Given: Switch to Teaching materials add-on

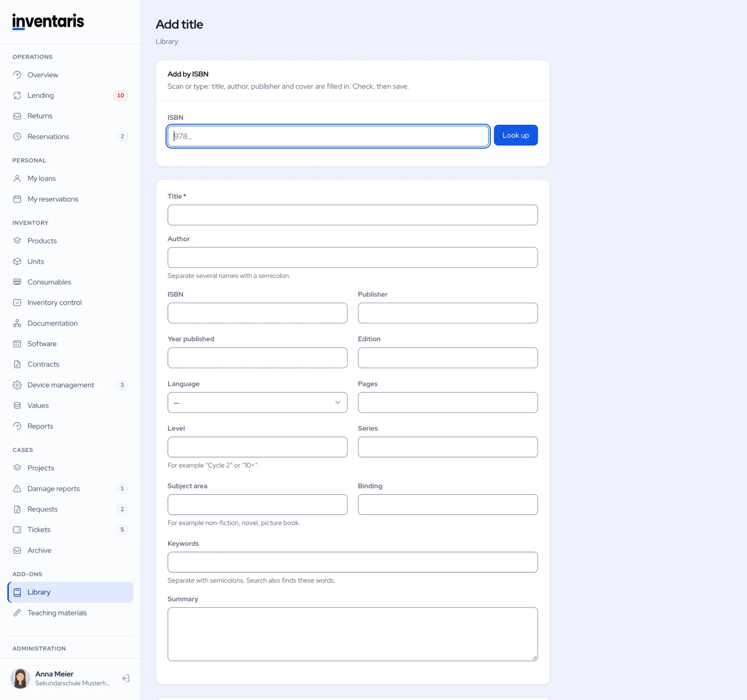Looking at the screenshot, I should 70,613.
